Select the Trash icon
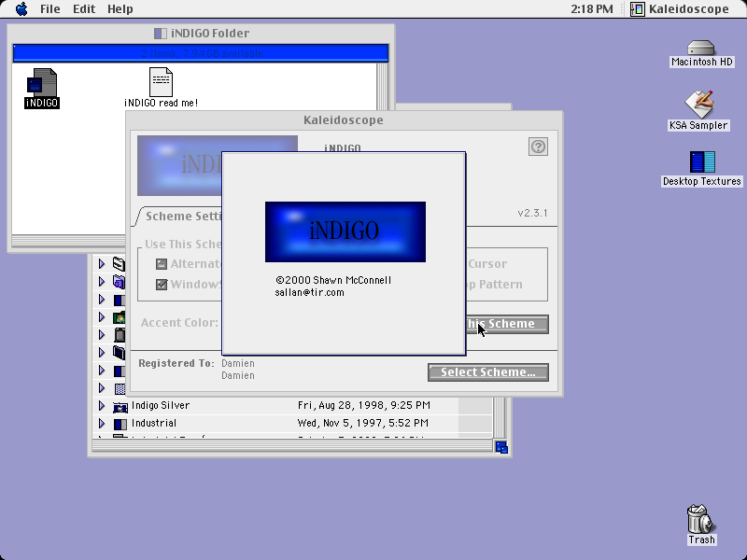The height and width of the screenshot is (560, 747). coord(699,519)
